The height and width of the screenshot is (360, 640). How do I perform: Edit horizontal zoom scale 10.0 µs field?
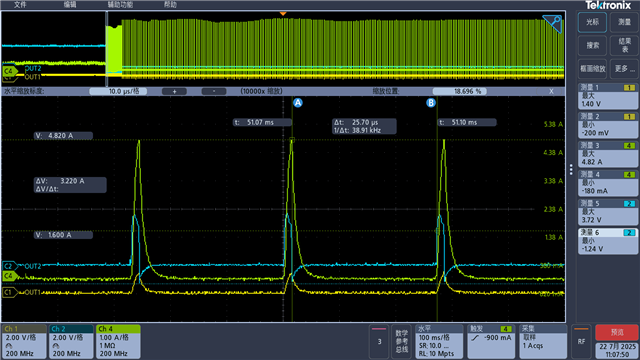click(x=118, y=91)
